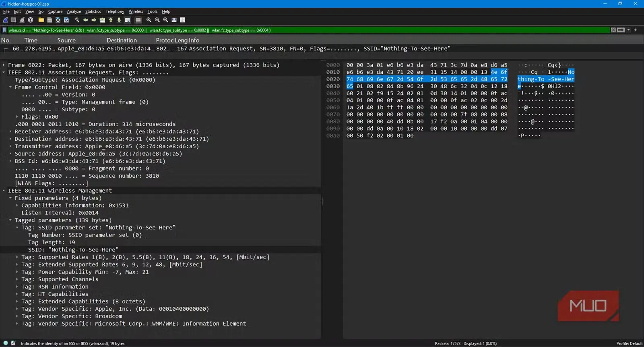This screenshot has width=644, height=347.
Task: Open the Edit menu
Action: click(17, 11)
